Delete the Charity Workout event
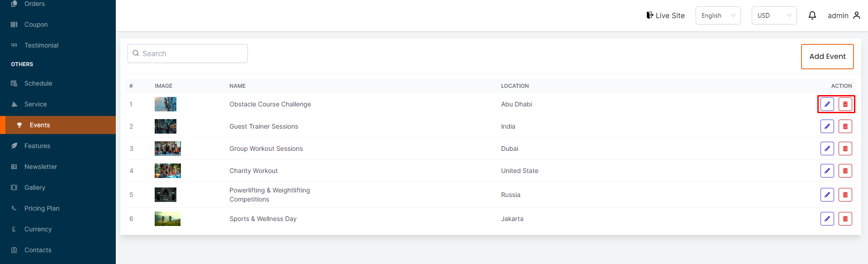Viewport: 868px width, 264px height. point(845,171)
